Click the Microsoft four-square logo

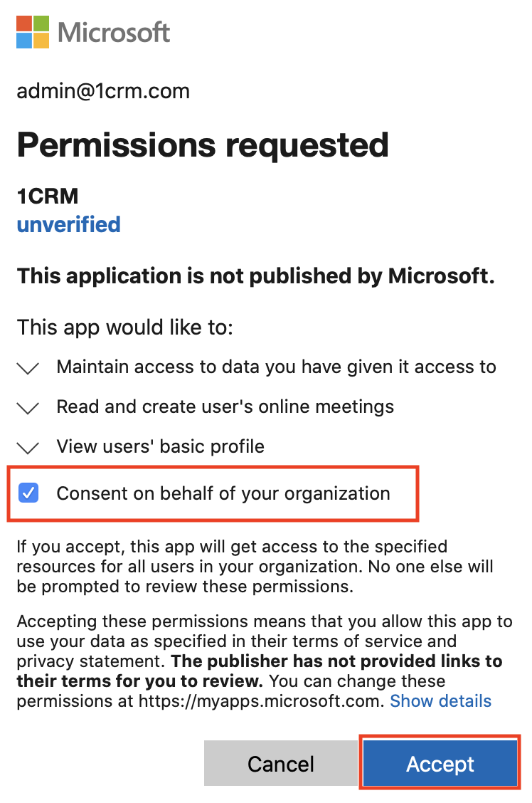tap(33, 32)
